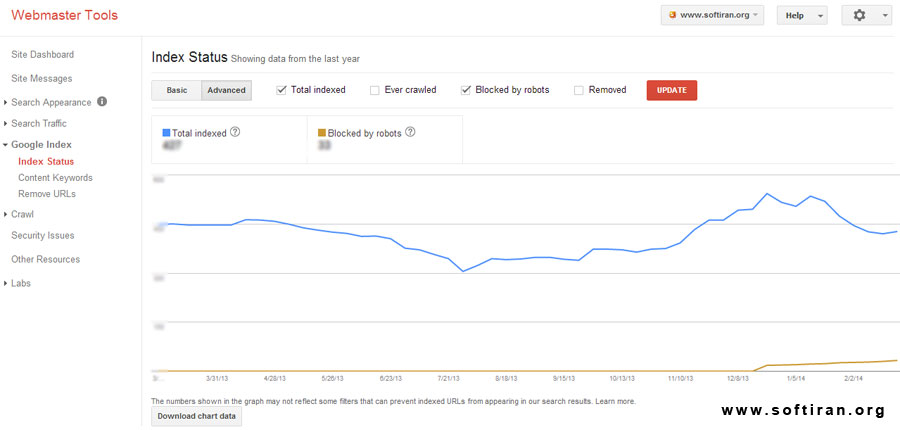Image resolution: width=900 pixels, height=430 pixels.
Task: Enable the Ever crawled checkbox
Action: click(x=375, y=90)
